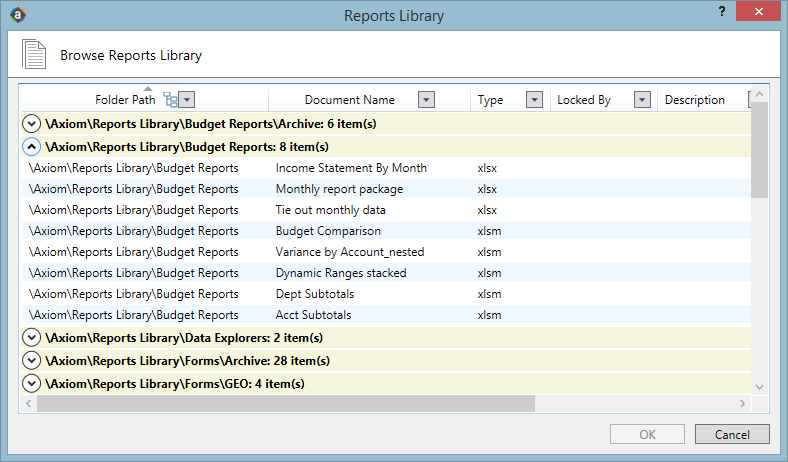
Task: Click the scroll down arrow on vertical scrollbar
Action: pyautogui.click(x=759, y=387)
